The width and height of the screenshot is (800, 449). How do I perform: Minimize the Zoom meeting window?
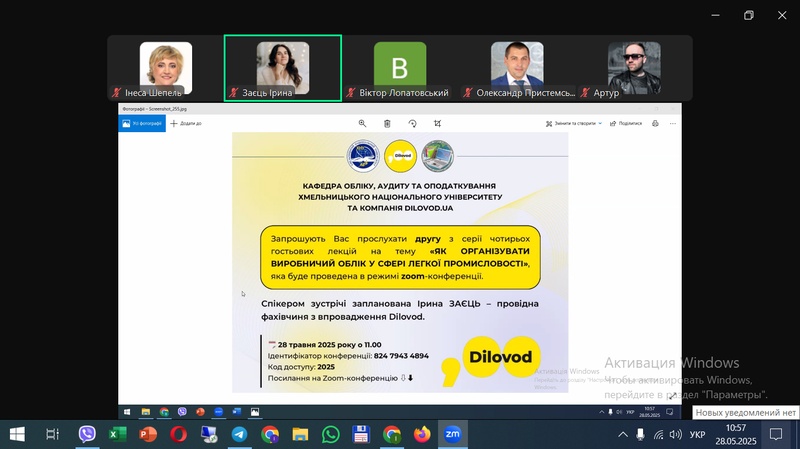point(716,15)
